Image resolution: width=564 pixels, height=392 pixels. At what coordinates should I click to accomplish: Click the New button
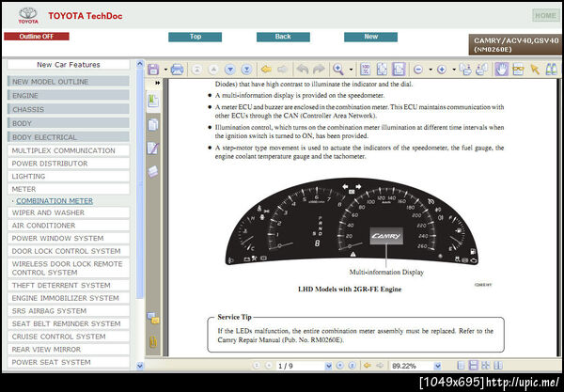(x=371, y=37)
